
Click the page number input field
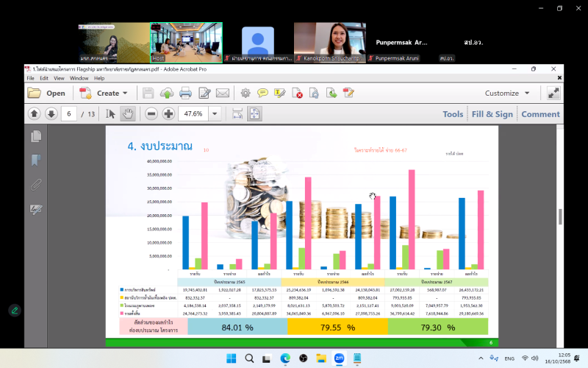click(x=71, y=113)
